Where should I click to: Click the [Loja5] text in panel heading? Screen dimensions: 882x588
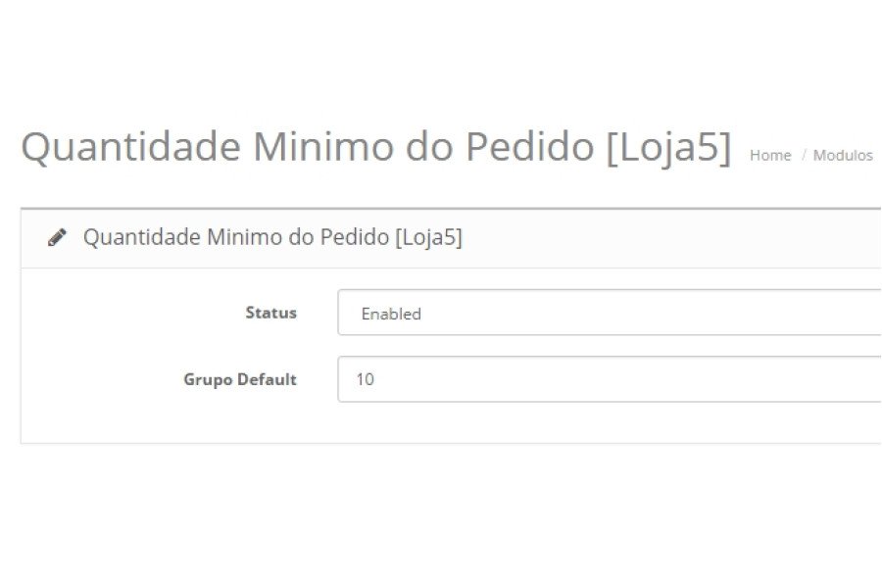pyautogui.click(x=428, y=237)
